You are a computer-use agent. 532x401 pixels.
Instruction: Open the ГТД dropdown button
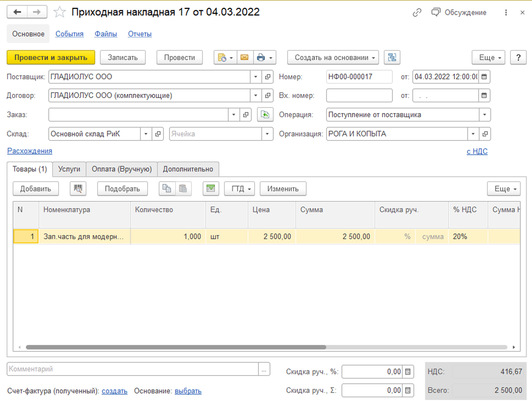click(239, 188)
